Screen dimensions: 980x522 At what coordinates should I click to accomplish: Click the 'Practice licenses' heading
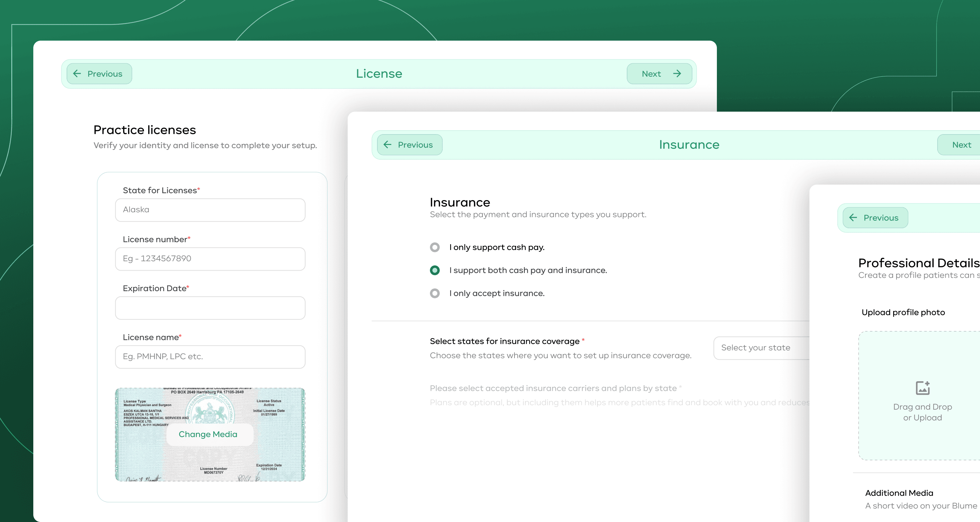pos(145,130)
